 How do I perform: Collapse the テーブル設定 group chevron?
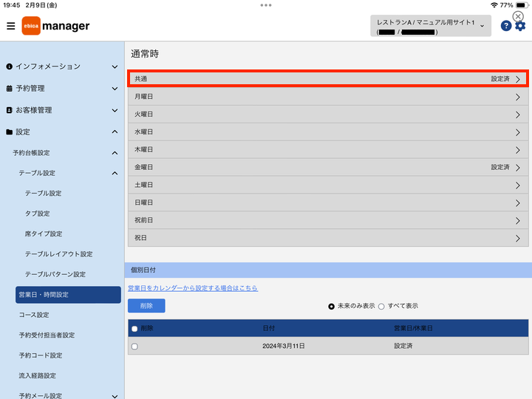click(115, 174)
